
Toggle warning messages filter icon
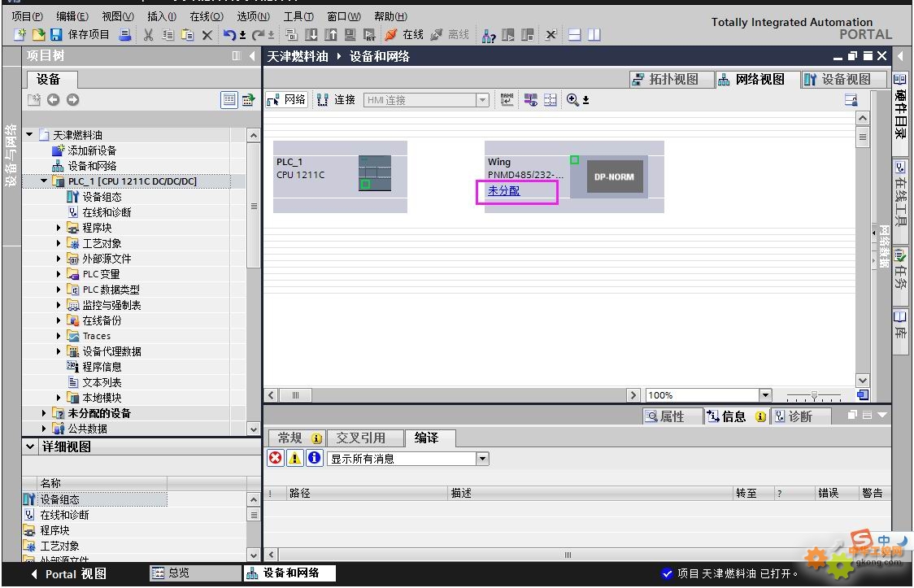click(x=295, y=458)
